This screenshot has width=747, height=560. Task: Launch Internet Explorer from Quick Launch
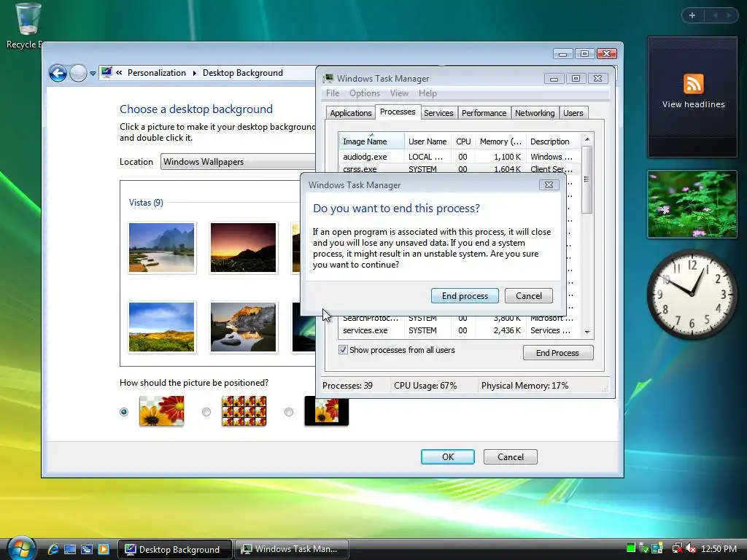(53, 549)
